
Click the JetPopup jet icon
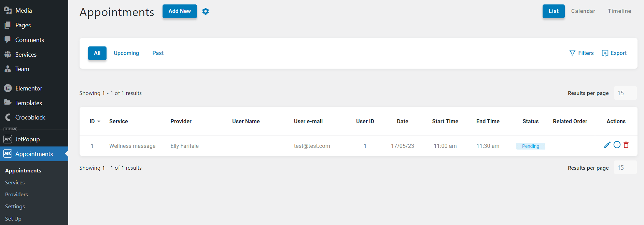pyautogui.click(x=8, y=139)
